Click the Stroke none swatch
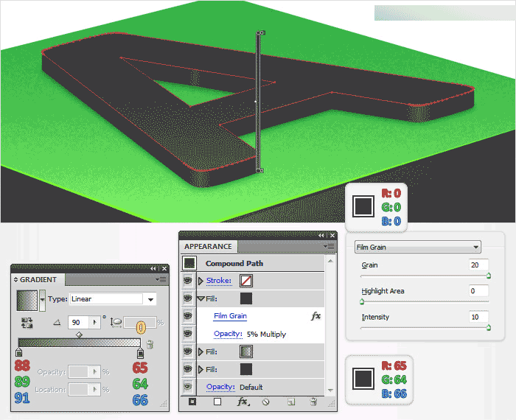The height and width of the screenshot is (420, 516). 246,281
